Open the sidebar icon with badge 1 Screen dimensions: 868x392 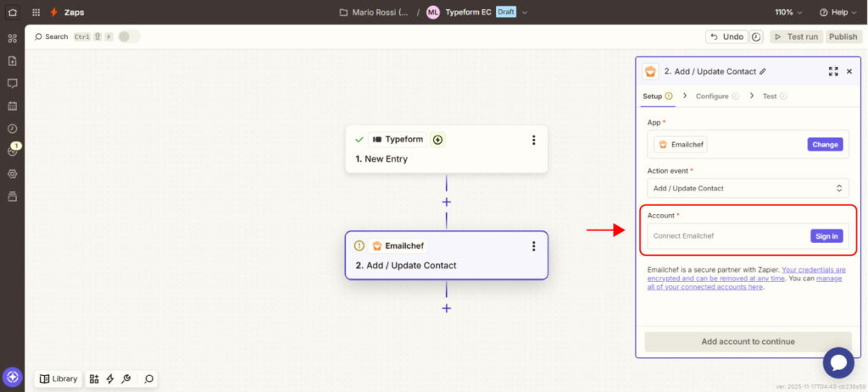pos(12,151)
